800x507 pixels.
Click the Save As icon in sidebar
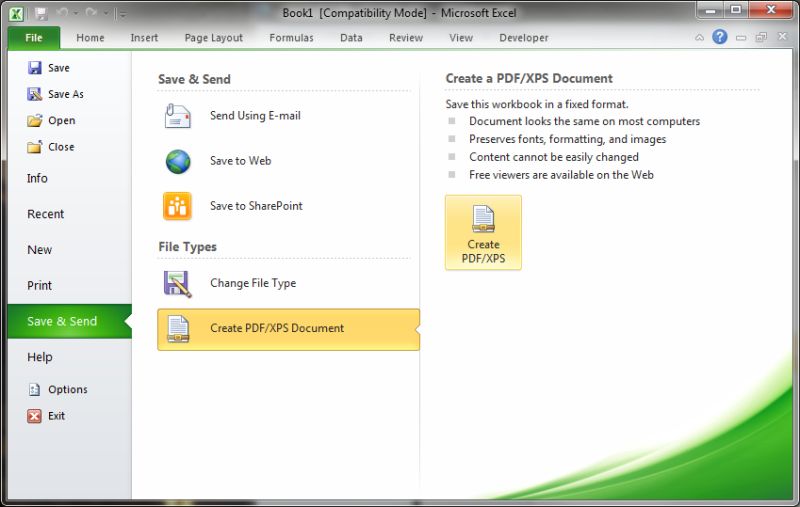coord(35,94)
